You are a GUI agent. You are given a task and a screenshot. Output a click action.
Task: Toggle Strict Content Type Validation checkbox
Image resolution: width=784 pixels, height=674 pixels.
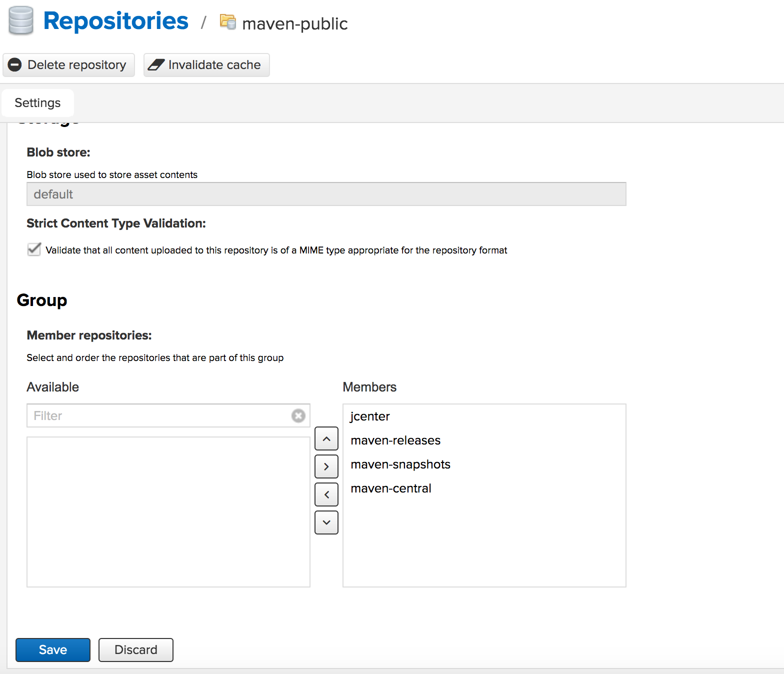(x=34, y=249)
